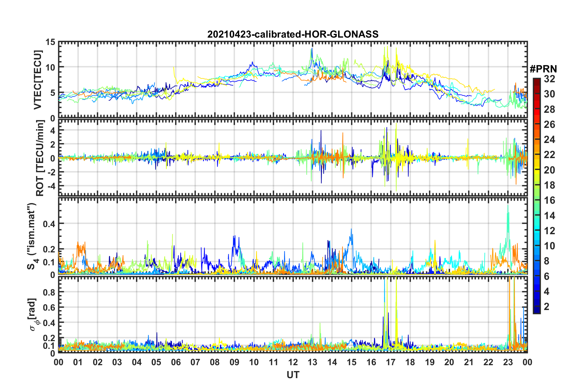Select PRN colorbar tick label "14"
This screenshot has width=586, height=392.
[549, 216]
